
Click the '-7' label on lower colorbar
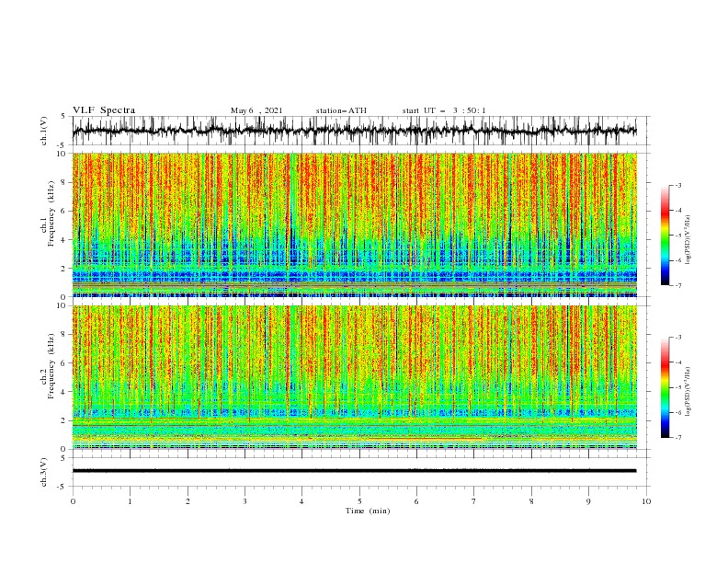click(x=678, y=438)
